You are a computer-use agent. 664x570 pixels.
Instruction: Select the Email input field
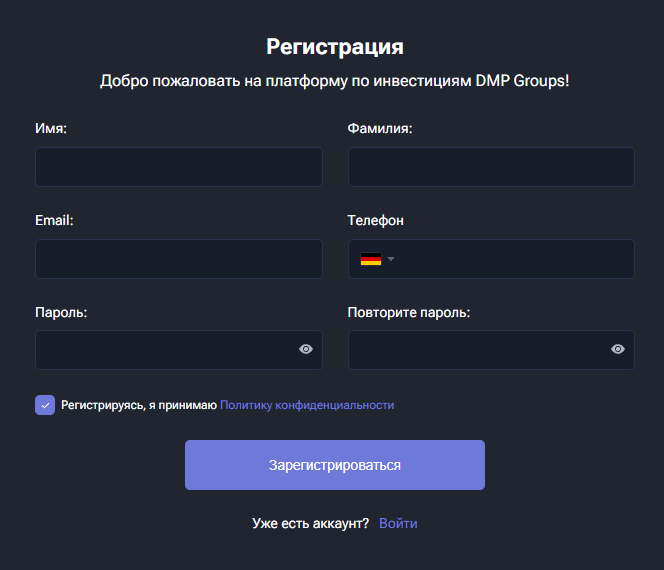click(x=179, y=259)
